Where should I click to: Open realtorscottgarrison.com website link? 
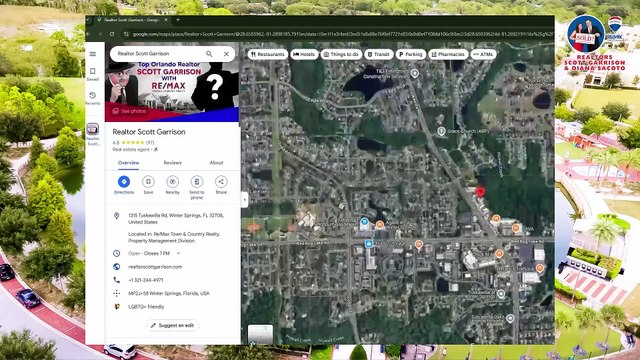[x=155, y=267]
